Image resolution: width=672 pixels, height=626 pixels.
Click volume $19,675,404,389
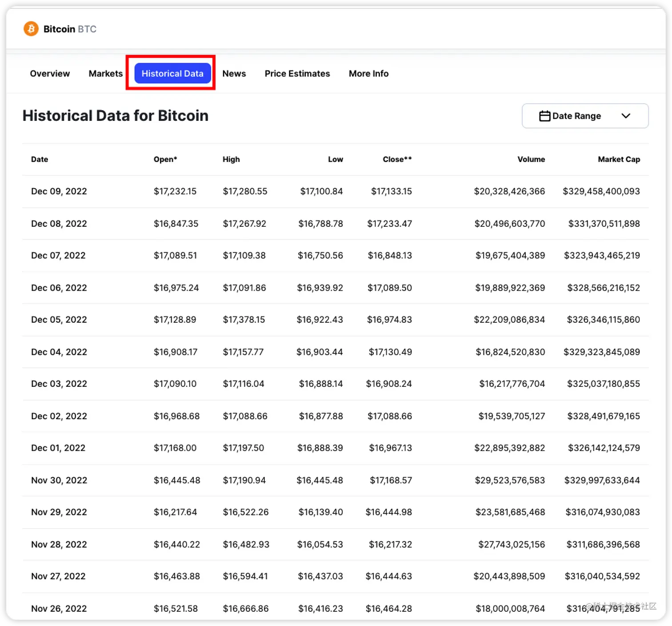tap(510, 256)
